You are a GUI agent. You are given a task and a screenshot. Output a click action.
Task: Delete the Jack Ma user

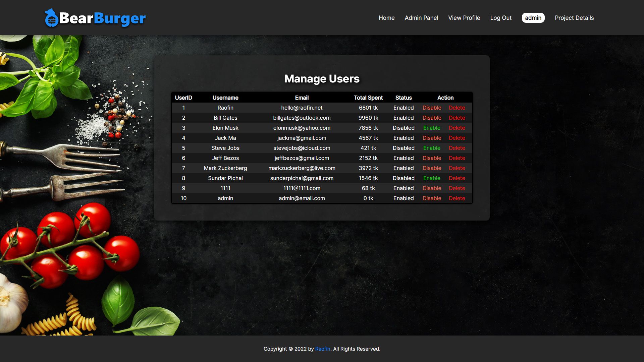point(457,138)
